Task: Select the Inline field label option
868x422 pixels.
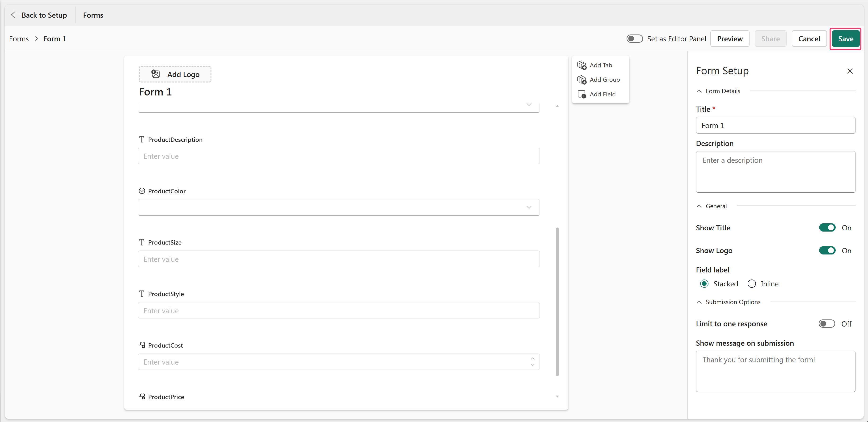Action: pos(752,284)
